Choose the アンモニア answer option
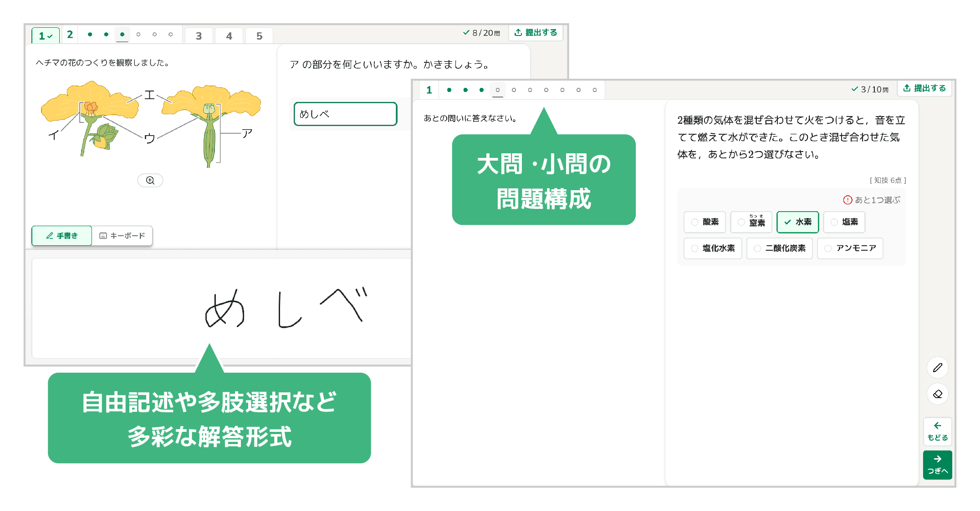The image size is (980, 511). pyautogui.click(x=850, y=248)
